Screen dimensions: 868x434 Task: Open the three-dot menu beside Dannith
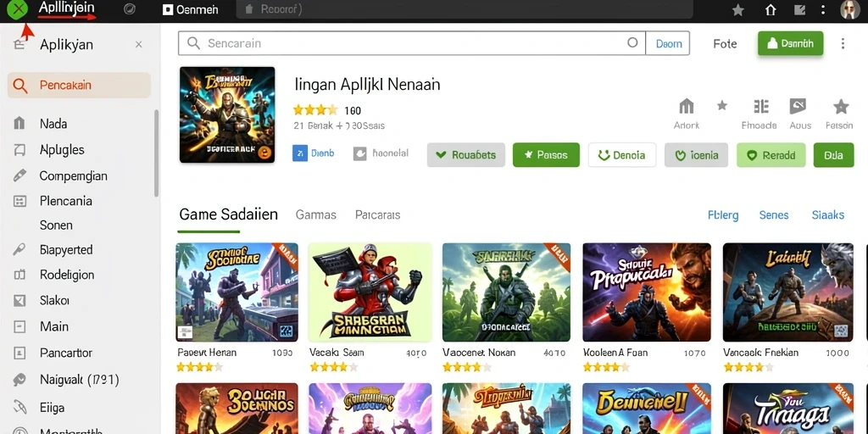pos(843,44)
